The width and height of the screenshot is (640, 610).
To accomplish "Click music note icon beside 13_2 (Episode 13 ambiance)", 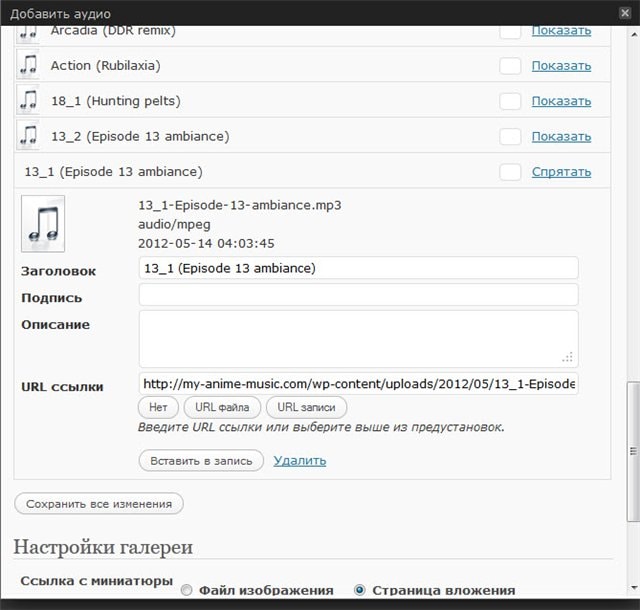I will [28, 136].
